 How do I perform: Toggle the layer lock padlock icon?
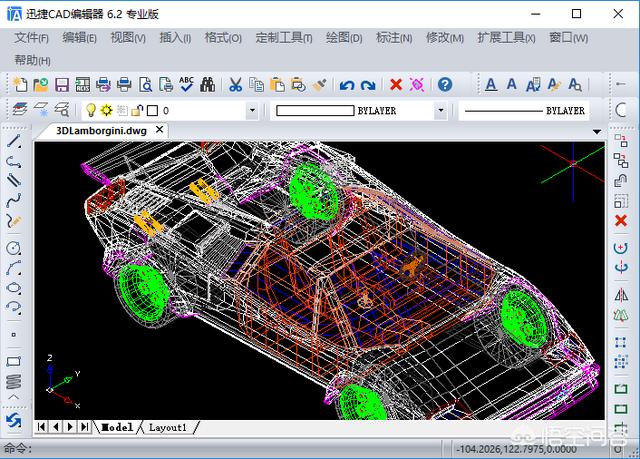137,111
